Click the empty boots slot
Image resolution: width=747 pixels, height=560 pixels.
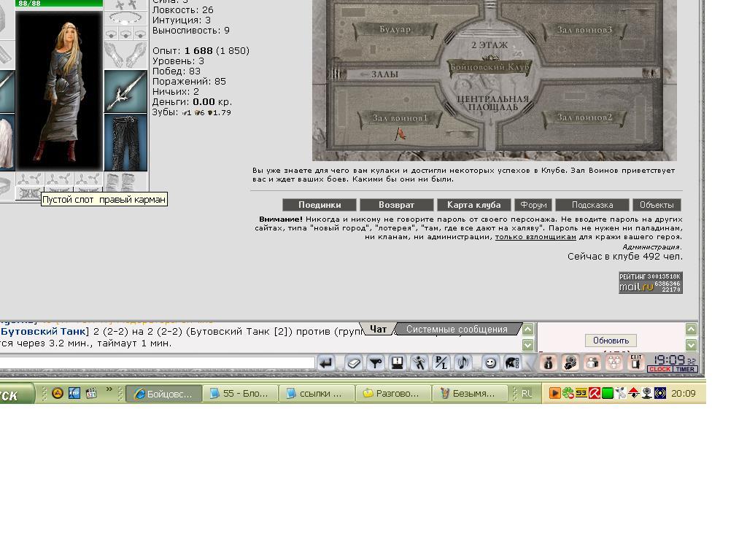point(125,182)
